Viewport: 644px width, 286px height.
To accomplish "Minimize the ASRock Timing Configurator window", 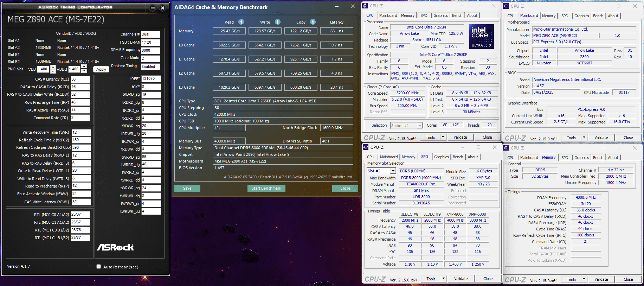I will click(153, 8).
